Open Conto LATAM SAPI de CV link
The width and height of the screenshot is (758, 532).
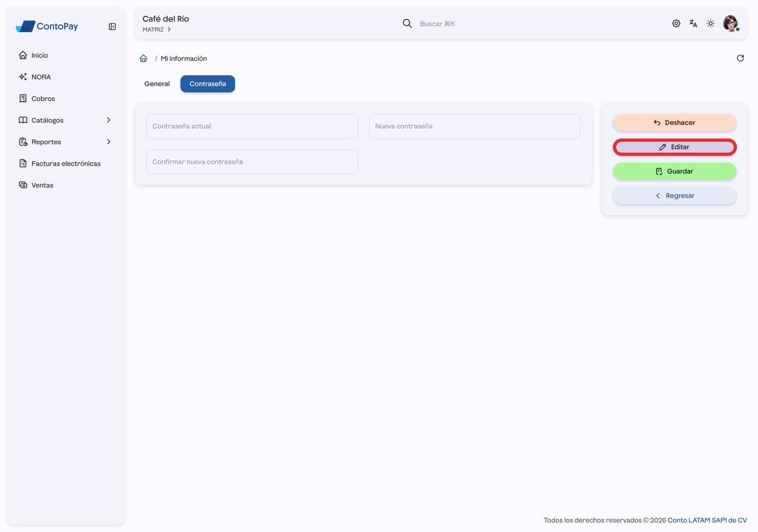click(707, 520)
